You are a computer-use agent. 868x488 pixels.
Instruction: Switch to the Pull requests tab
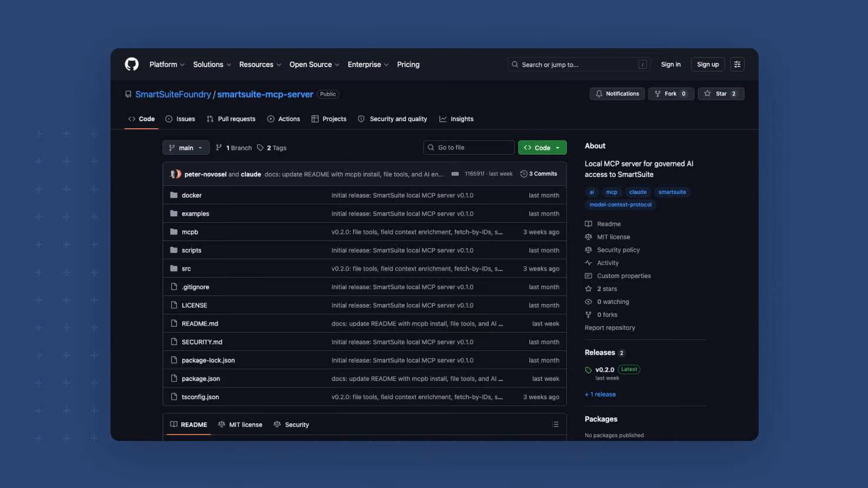231,119
